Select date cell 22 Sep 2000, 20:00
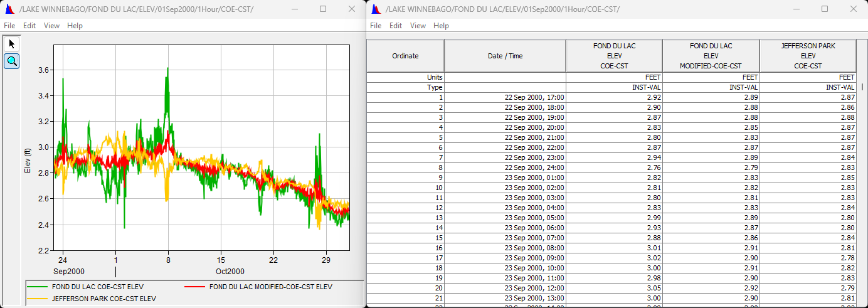Image resolution: width=868 pixels, height=308 pixels. coord(505,127)
